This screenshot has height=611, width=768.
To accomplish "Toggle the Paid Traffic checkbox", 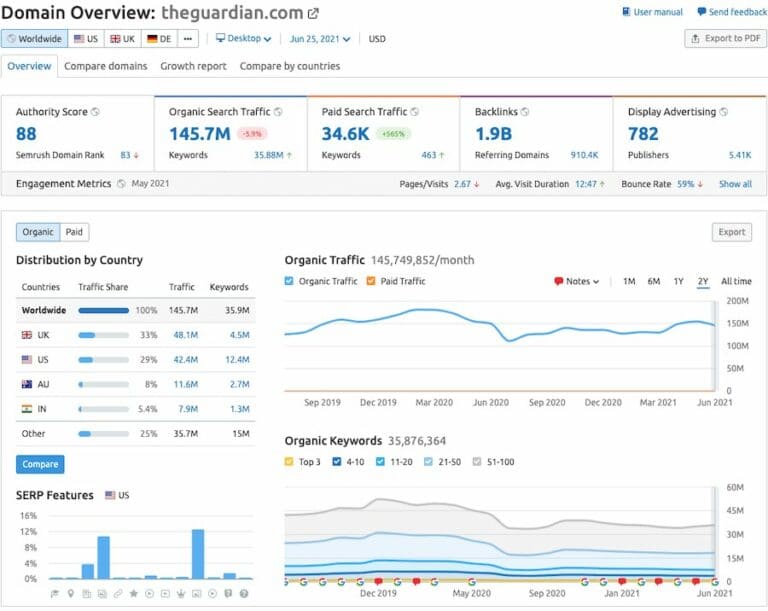I will (370, 281).
